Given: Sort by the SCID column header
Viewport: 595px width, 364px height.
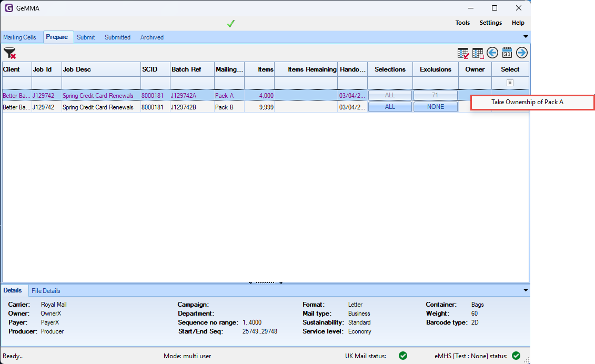Looking at the screenshot, I should (x=155, y=69).
